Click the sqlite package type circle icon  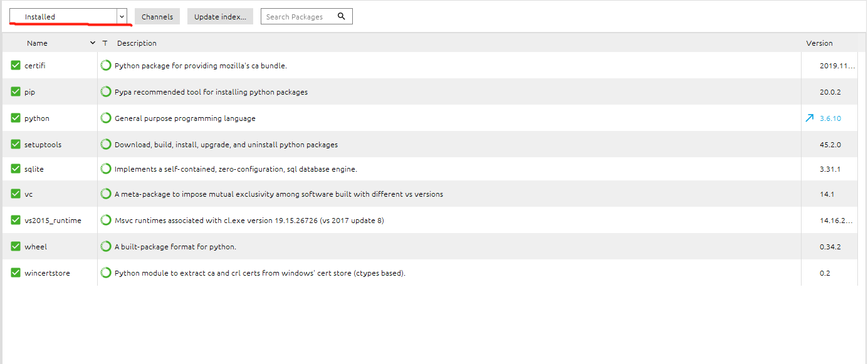pyautogui.click(x=106, y=169)
